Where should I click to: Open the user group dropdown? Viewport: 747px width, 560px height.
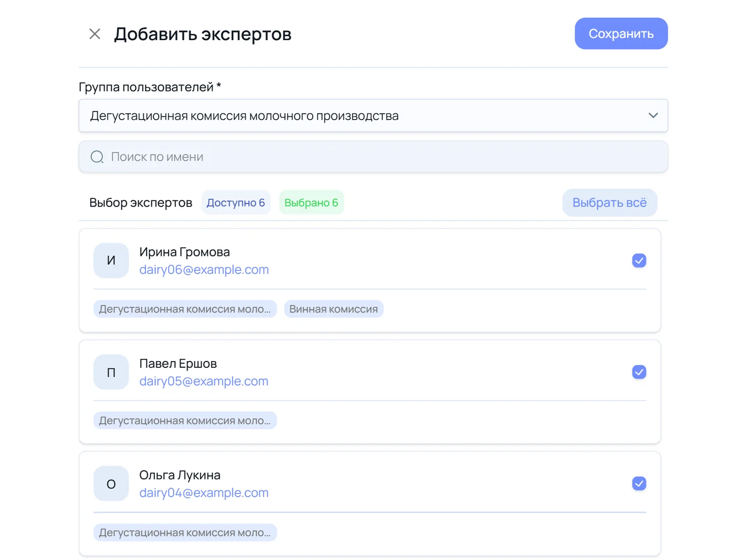click(x=373, y=116)
